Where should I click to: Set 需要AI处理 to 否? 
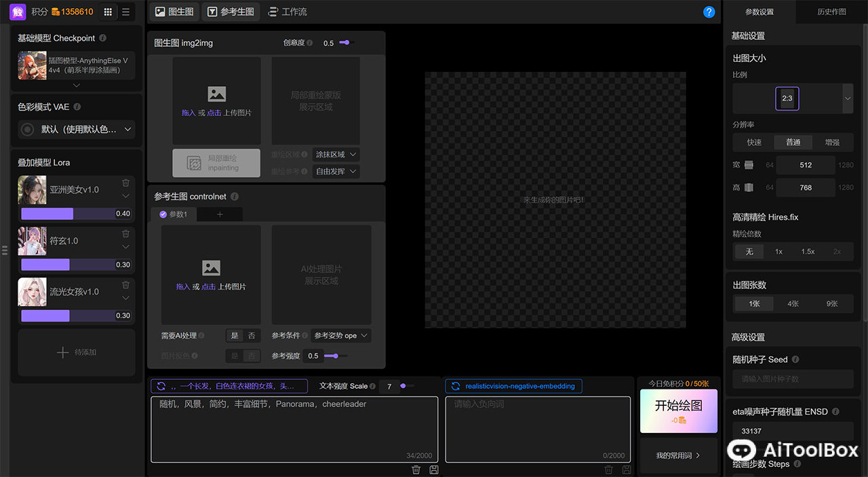click(252, 335)
